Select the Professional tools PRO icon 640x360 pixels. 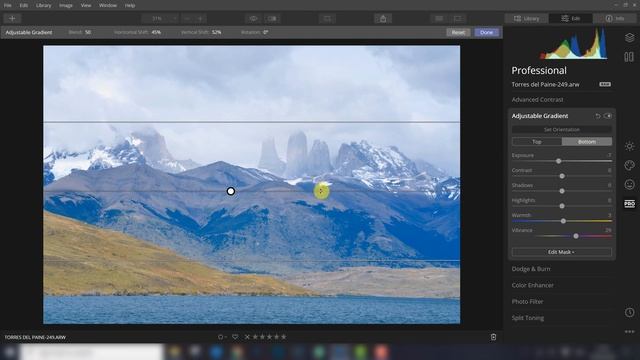click(629, 204)
